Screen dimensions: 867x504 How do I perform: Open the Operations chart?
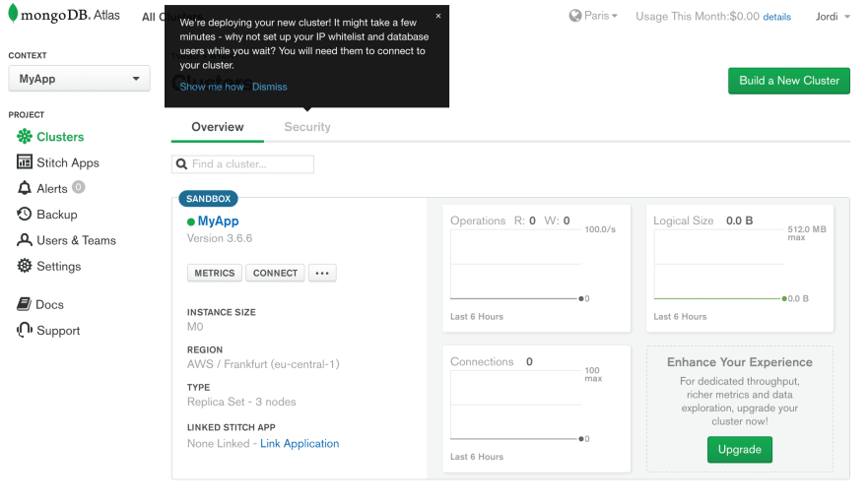[x=536, y=268]
